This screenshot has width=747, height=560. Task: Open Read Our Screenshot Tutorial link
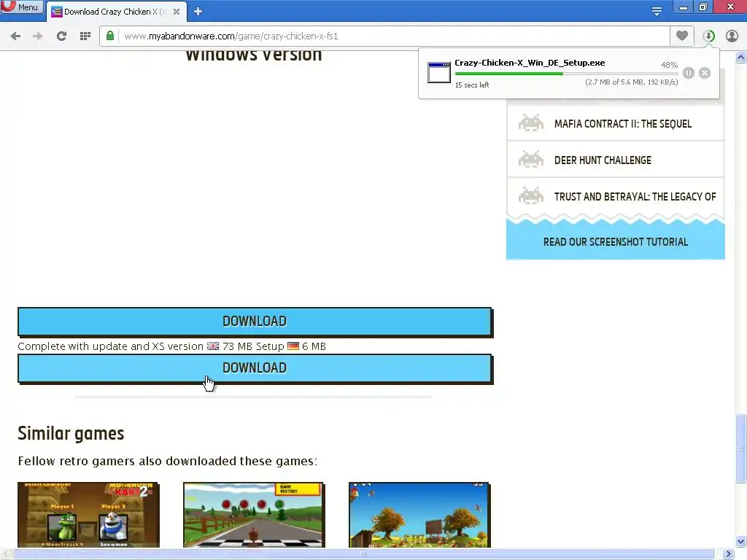[616, 242]
